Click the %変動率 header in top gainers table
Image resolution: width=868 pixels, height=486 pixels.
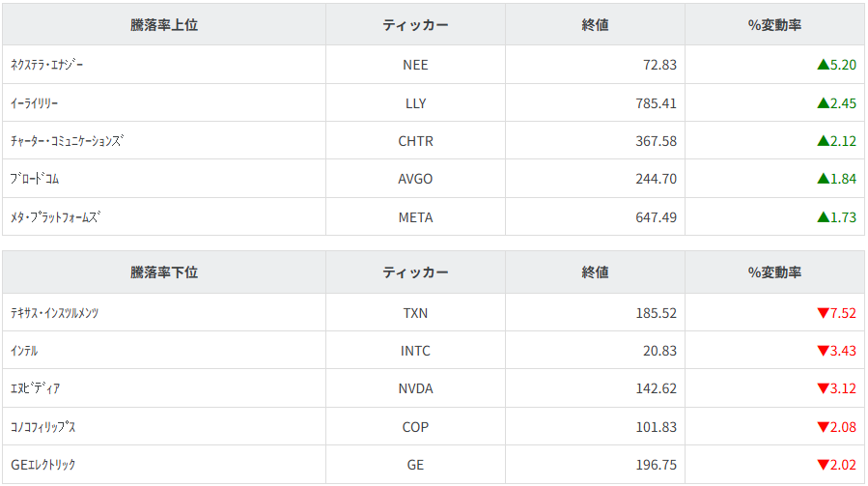pos(774,25)
